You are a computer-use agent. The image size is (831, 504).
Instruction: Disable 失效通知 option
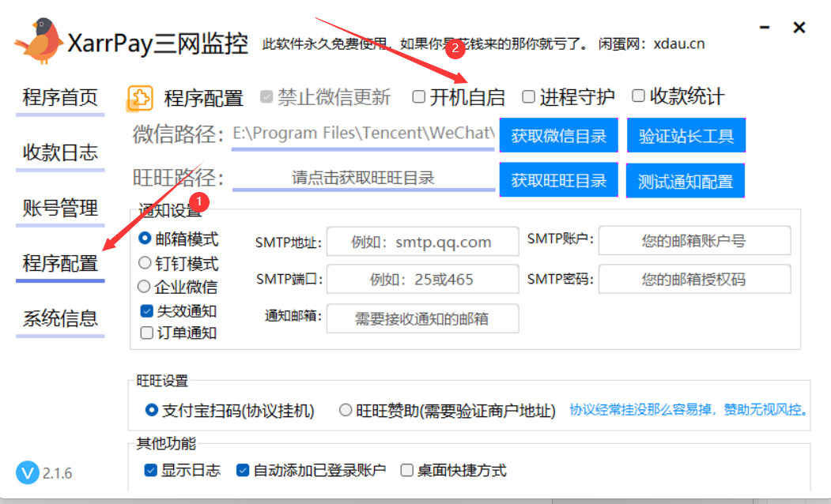tap(145, 310)
